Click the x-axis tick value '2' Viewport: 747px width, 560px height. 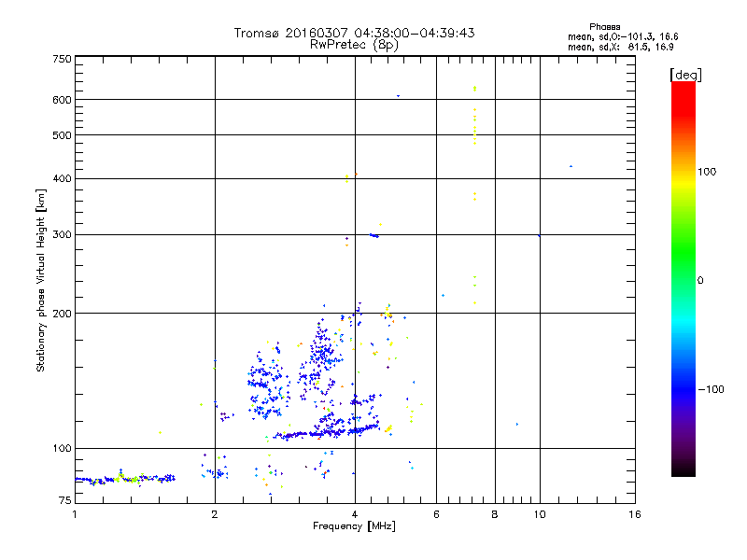click(215, 514)
